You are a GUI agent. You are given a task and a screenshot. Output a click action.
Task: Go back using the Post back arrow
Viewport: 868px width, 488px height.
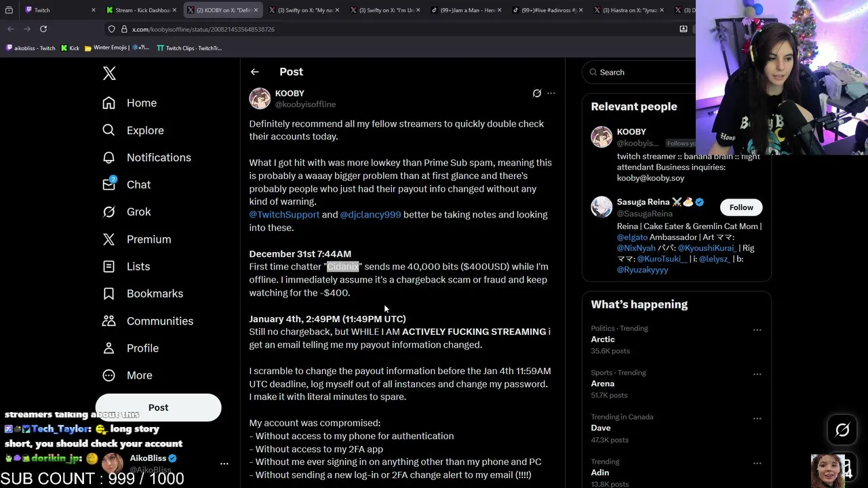point(254,72)
